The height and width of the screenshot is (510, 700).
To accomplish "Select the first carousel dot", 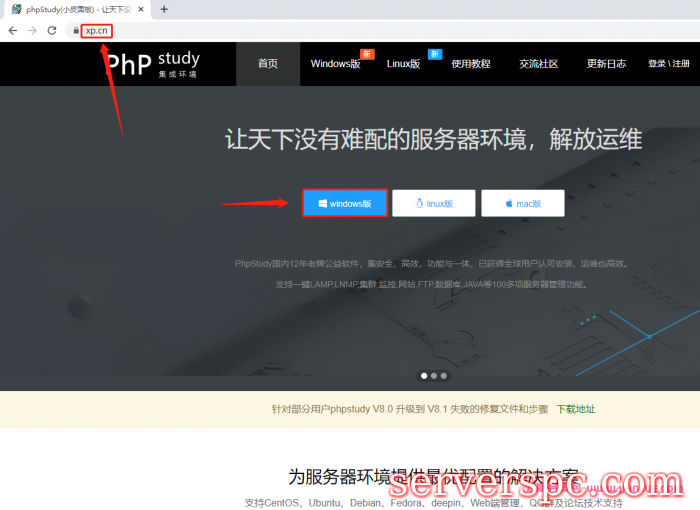I will coord(423,376).
